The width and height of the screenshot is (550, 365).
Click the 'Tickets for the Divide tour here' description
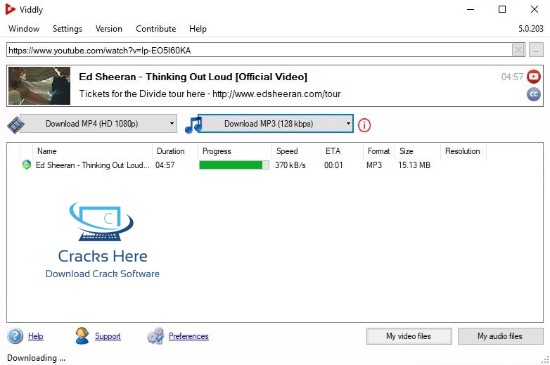[x=142, y=94]
